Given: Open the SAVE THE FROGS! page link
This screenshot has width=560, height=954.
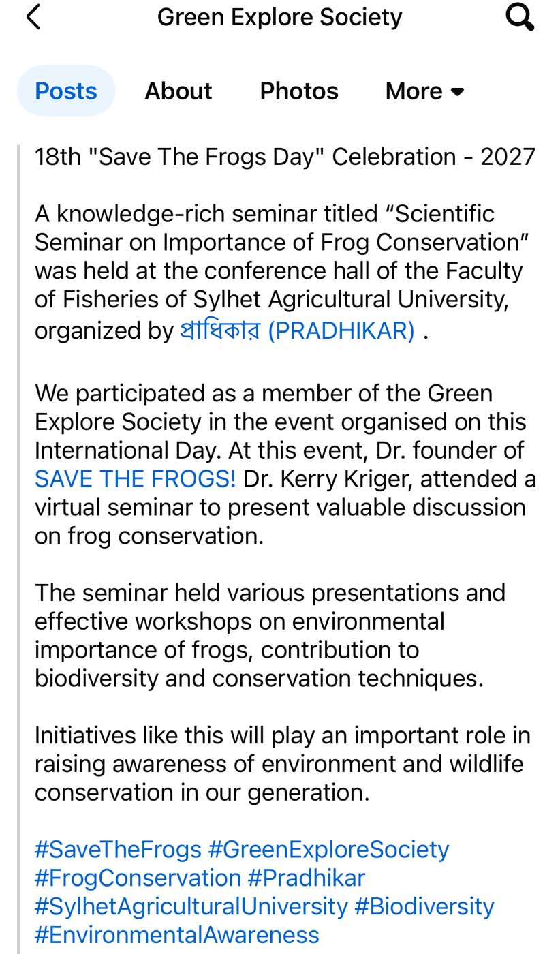Looking at the screenshot, I should tap(136, 479).
